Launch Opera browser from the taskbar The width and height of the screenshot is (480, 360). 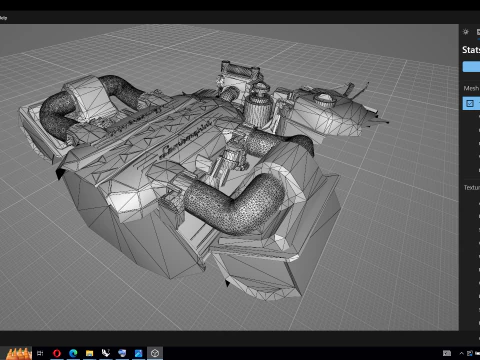(x=57, y=353)
